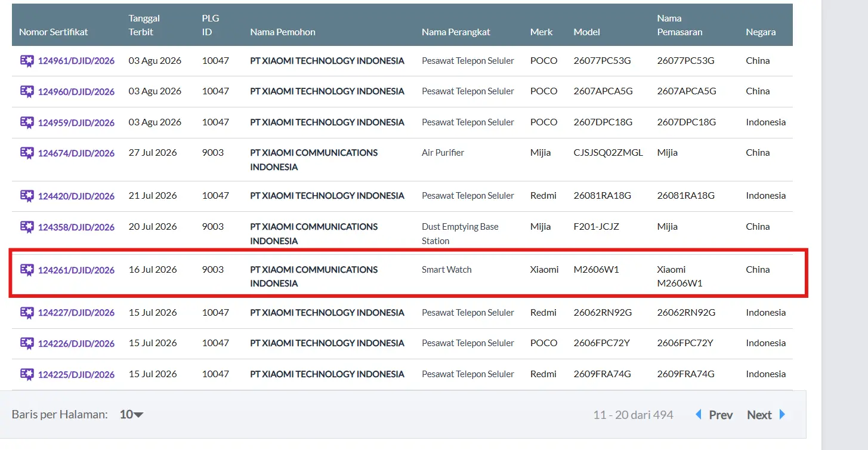
Task: Select model cell CJSJSQ02ZMGL
Action: click(608, 153)
